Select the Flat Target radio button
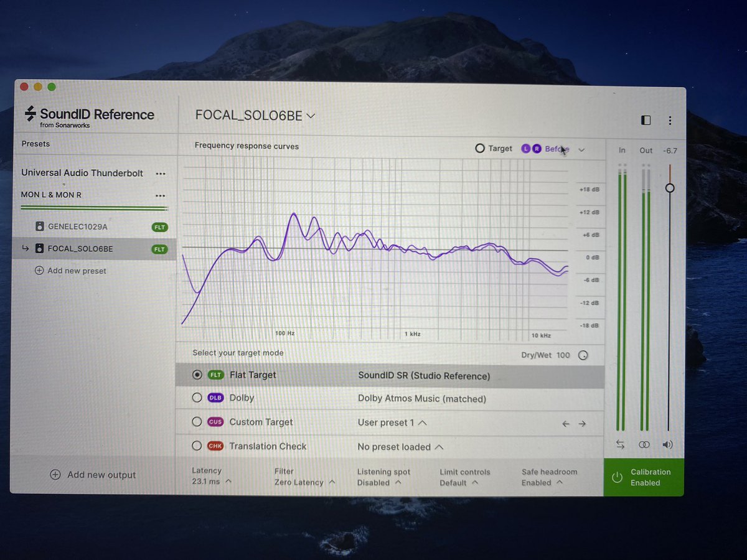 click(x=197, y=375)
